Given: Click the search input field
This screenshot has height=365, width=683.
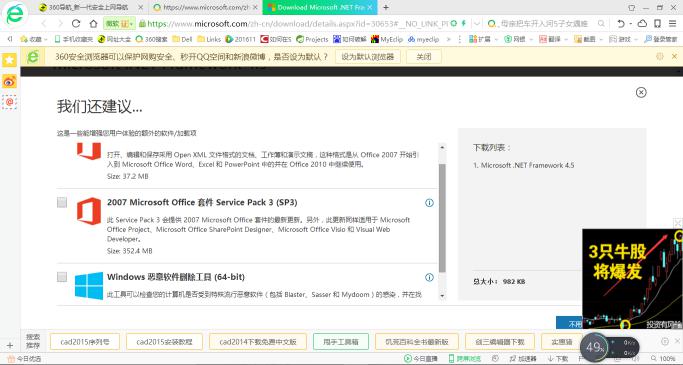Looking at the screenshot, I should (544, 24).
